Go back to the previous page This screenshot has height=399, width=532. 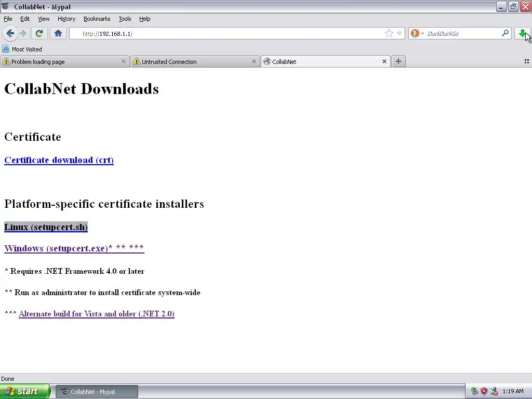tap(10, 33)
